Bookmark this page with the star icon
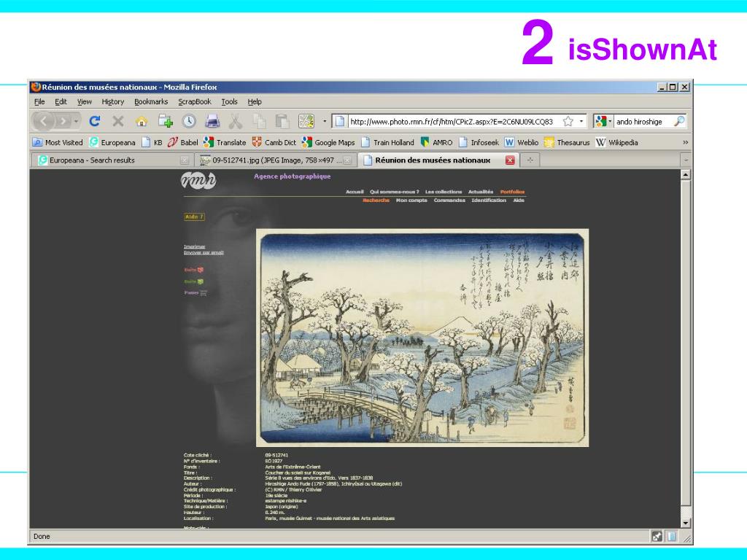The width and height of the screenshot is (747, 560). click(568, 122)
